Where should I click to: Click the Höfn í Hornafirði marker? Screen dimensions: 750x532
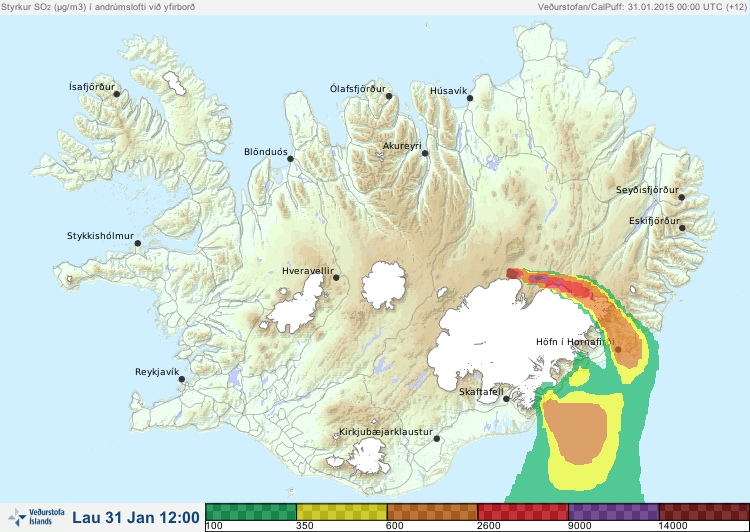pos(618,350)
